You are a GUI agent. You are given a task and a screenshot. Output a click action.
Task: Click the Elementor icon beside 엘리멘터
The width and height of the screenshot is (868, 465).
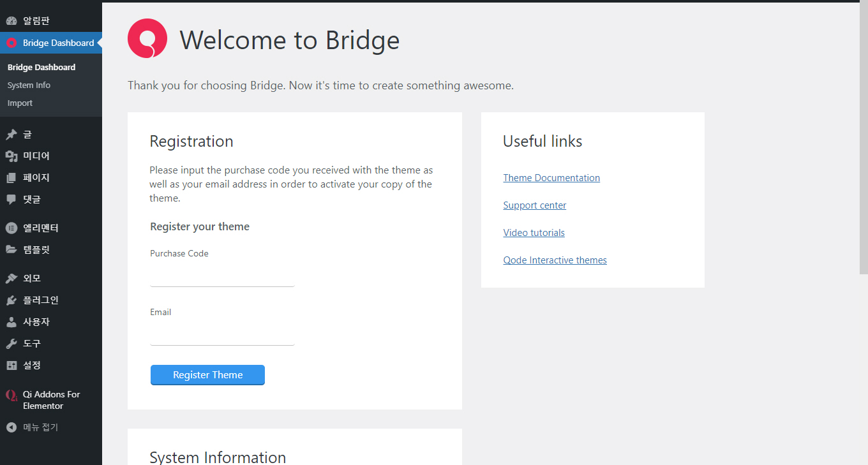coord(11,228)
